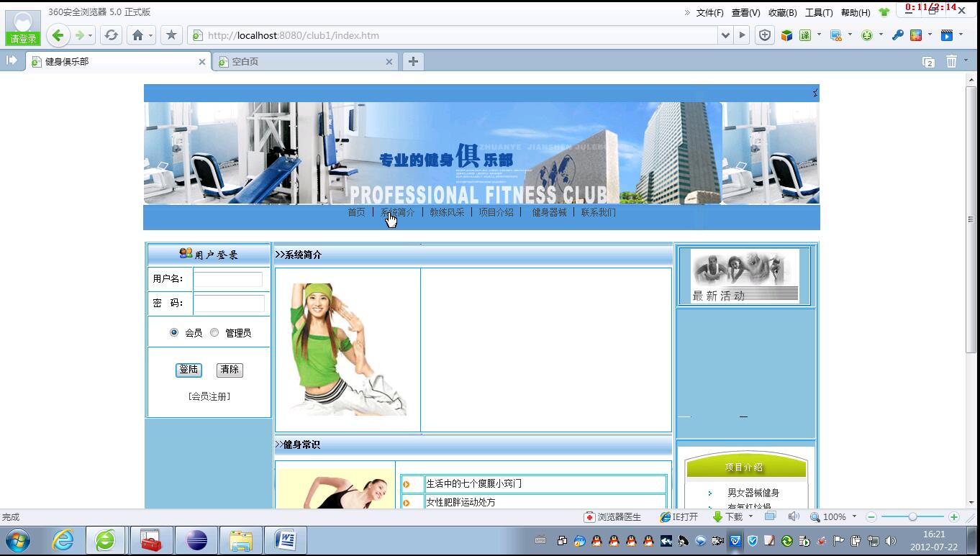Open 健身器械 in the site navigation
The width and height of the screenshot is (980, 556).
click(x=549, y=212)
